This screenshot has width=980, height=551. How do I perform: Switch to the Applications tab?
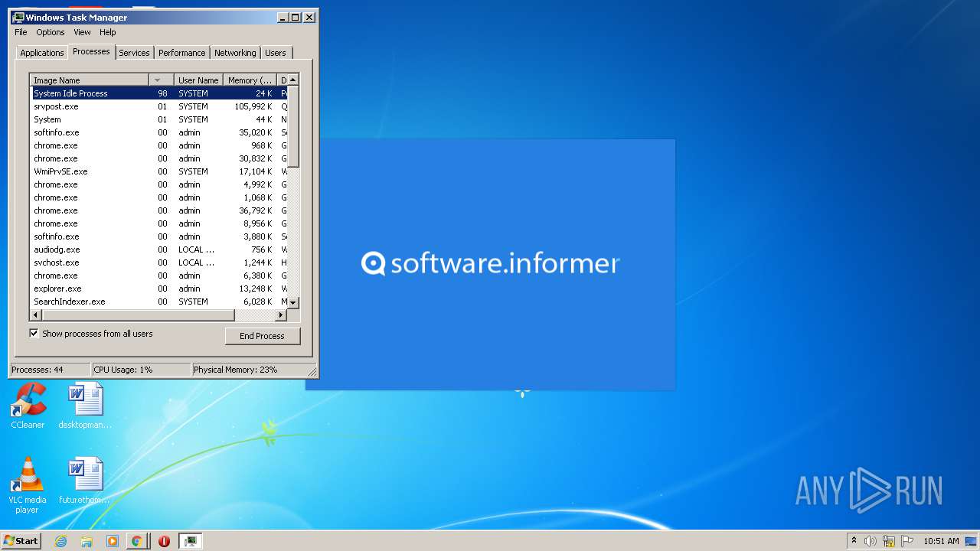coord(41,53)
